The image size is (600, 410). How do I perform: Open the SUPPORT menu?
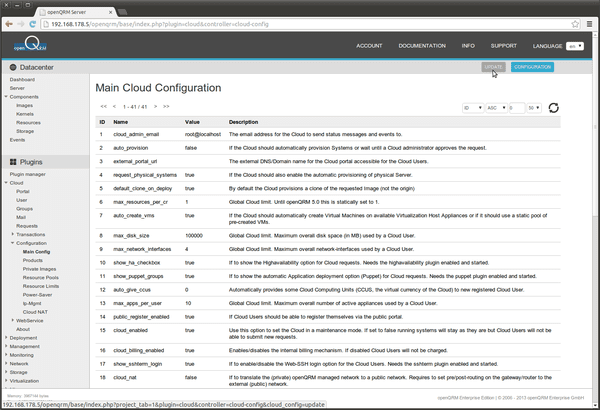504,46
